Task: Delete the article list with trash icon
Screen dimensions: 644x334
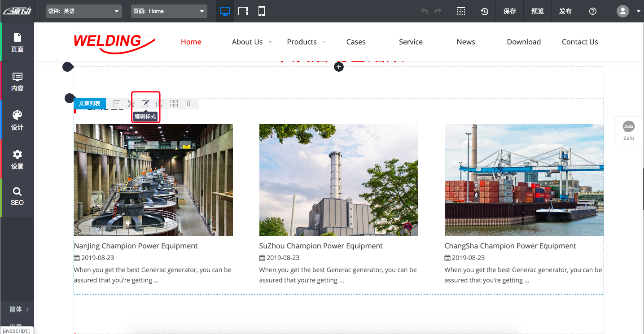Action: tap(188, 104)
